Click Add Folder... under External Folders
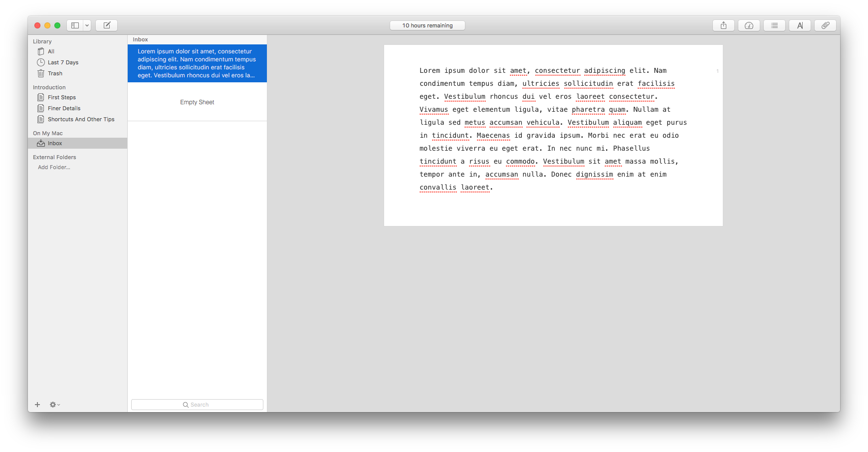The image size is (868, 452). (54, 167)
